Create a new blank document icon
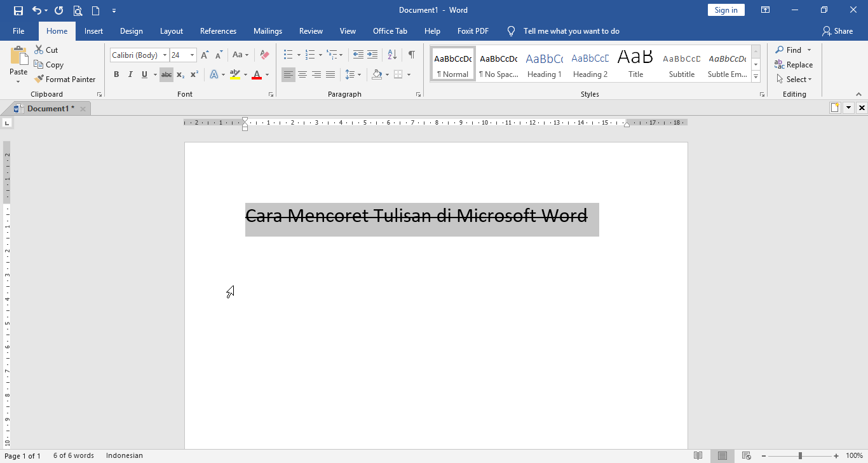Screen dimensions: 868x463 click(95, 10)
